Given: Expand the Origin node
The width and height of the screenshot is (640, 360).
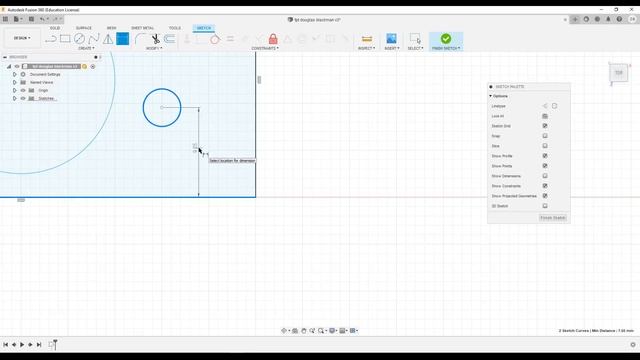Looking at the screenshot, I should point(15,90).
